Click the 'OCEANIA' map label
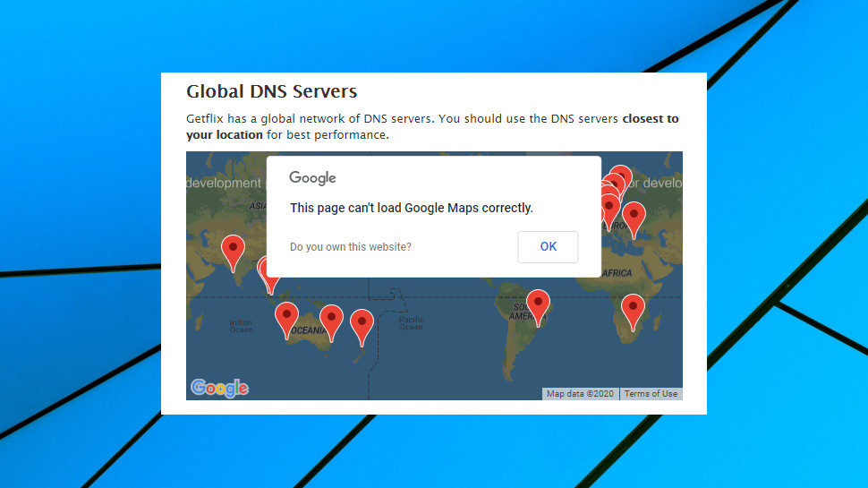This screenshot has height=488, width=868. click(x=309, y=330)
